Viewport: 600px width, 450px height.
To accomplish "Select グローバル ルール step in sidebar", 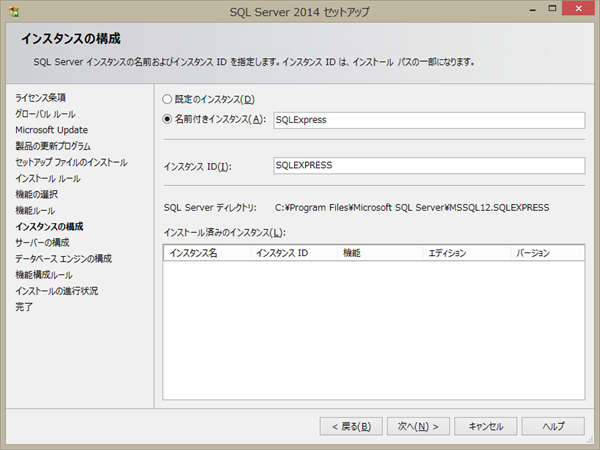I will [45, 114].
